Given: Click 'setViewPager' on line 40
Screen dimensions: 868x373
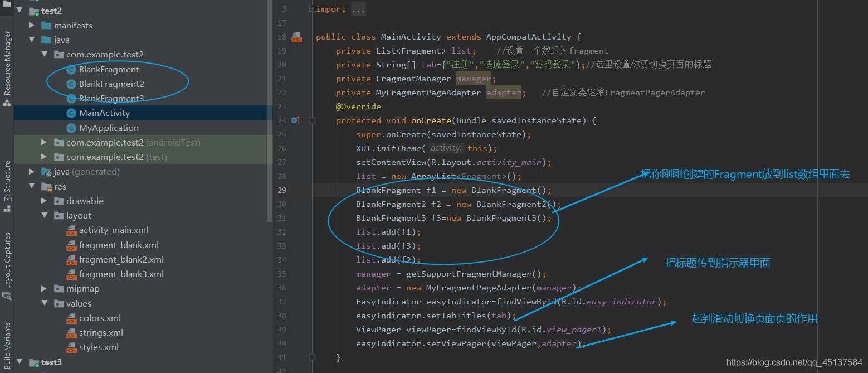Looking at the screenshot, I should point(456,343).
